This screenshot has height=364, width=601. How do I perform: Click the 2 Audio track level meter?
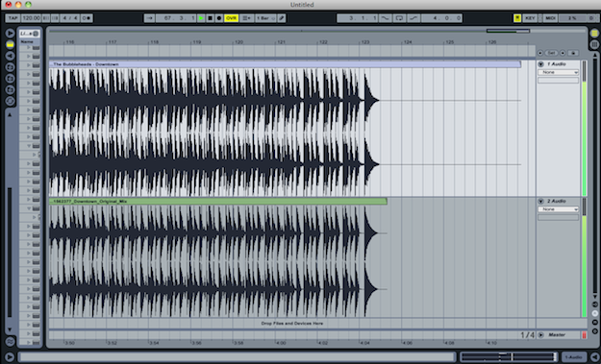584,257
